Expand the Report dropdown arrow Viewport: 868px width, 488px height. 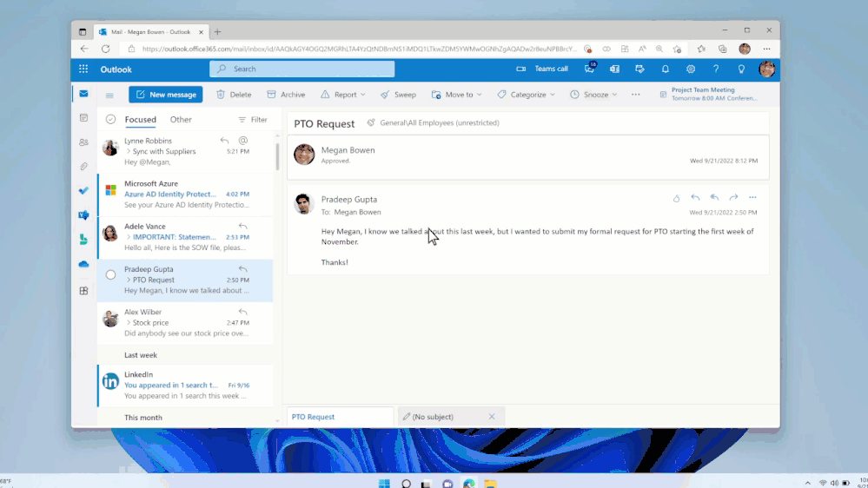point(363,95)
